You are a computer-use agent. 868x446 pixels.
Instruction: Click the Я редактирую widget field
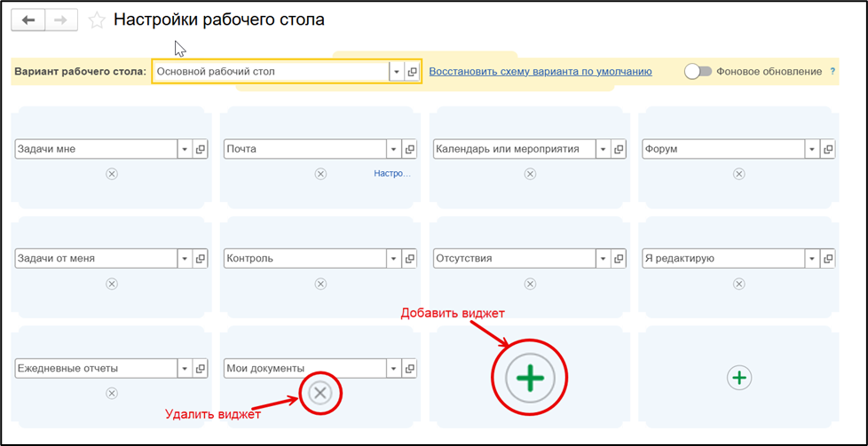723,258
